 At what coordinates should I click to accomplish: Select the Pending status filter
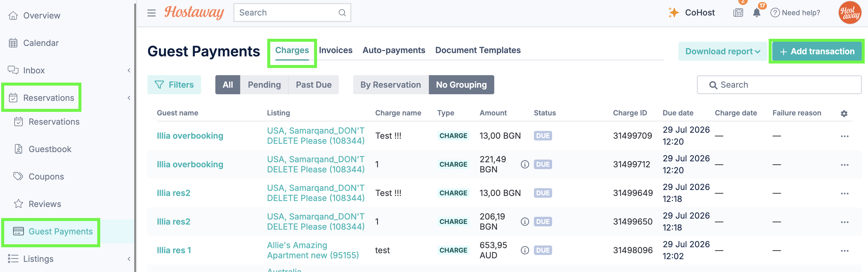[264, 85]
